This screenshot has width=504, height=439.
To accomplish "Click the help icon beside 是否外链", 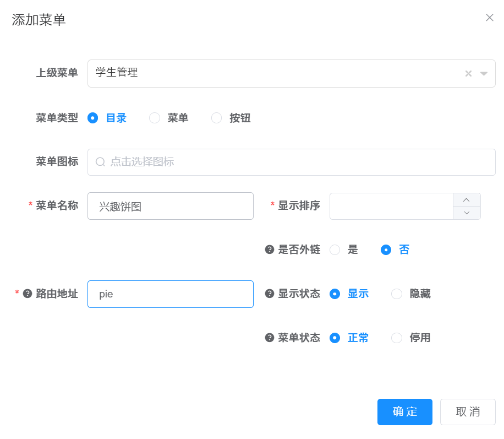I will tap(270, 250).
